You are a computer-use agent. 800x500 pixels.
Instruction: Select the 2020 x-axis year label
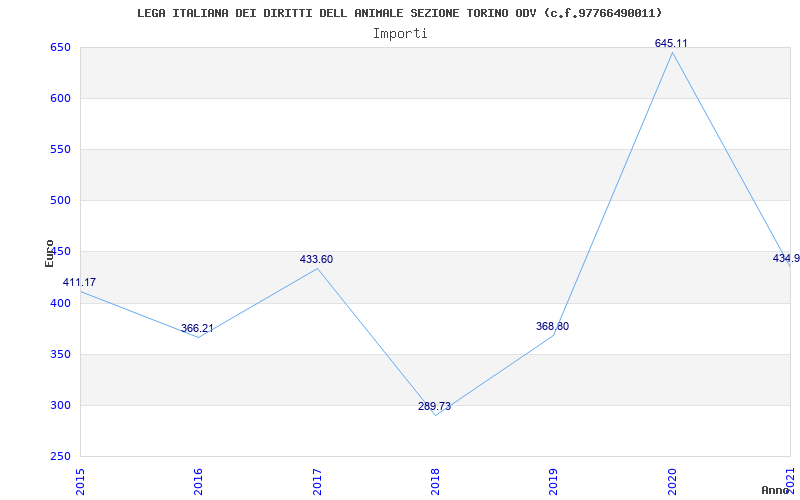point(672,481)
